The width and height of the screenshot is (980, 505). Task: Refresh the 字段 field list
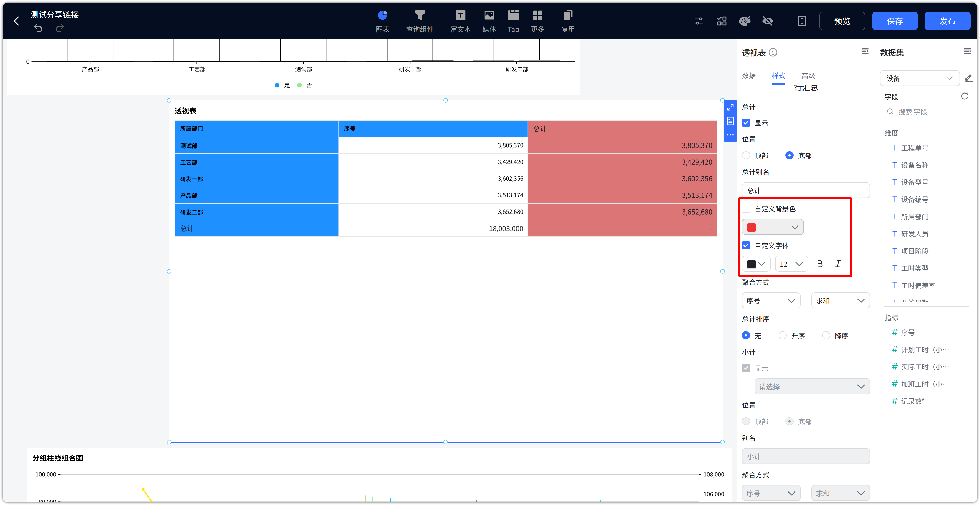pyautogui.click(x=964, y=96)
